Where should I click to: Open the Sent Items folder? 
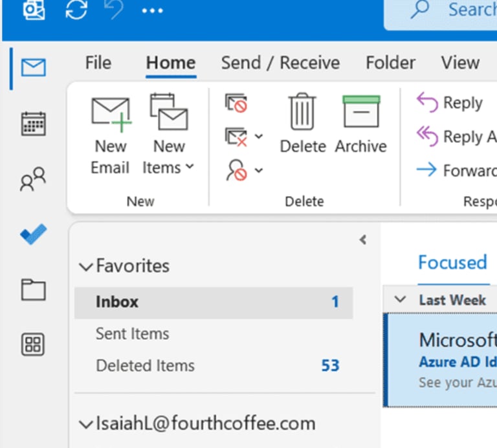[x=132, y=334]
